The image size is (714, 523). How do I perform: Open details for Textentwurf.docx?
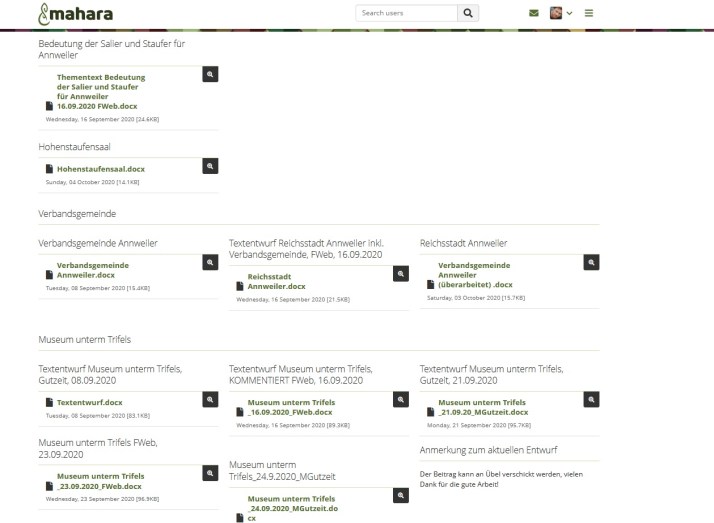[210, 399]
